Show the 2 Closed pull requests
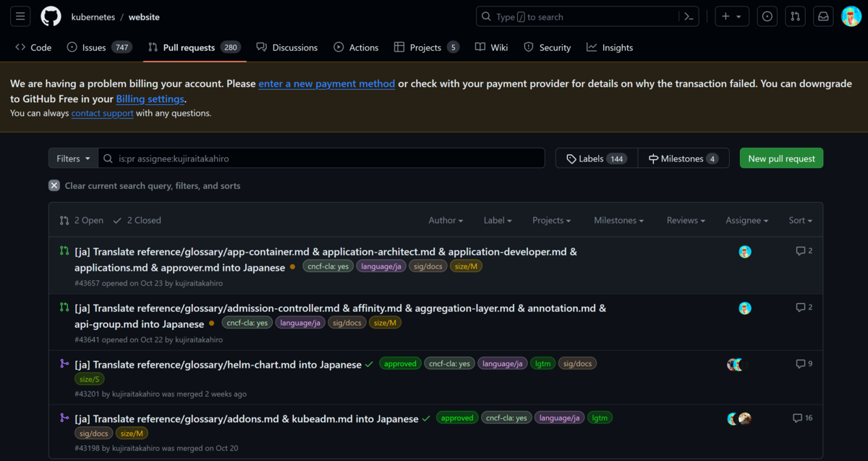This screenshot has width=868, height=461. click(137, 220)
